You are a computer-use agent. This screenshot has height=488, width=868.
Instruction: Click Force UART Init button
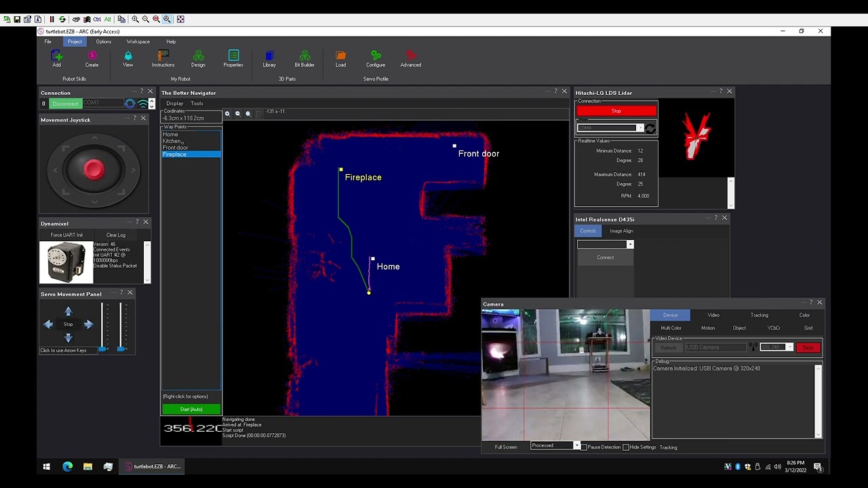pos(66,235)
